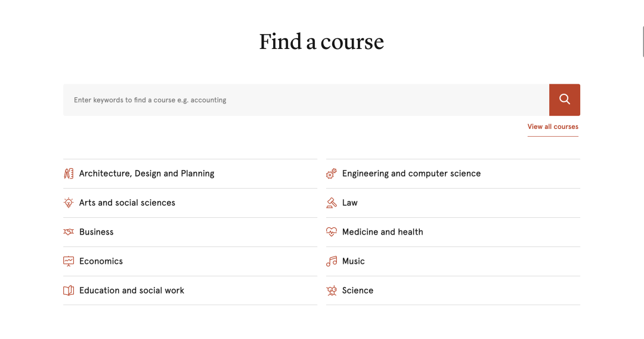Click the handshake icon next to Business

point(69,232)
